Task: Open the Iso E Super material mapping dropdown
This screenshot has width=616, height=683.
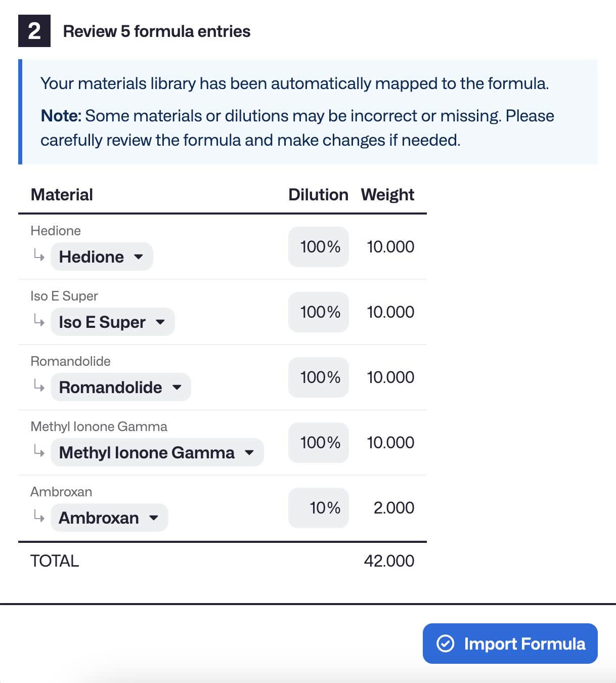Action: pyautogui.click(x=112, y=322)
